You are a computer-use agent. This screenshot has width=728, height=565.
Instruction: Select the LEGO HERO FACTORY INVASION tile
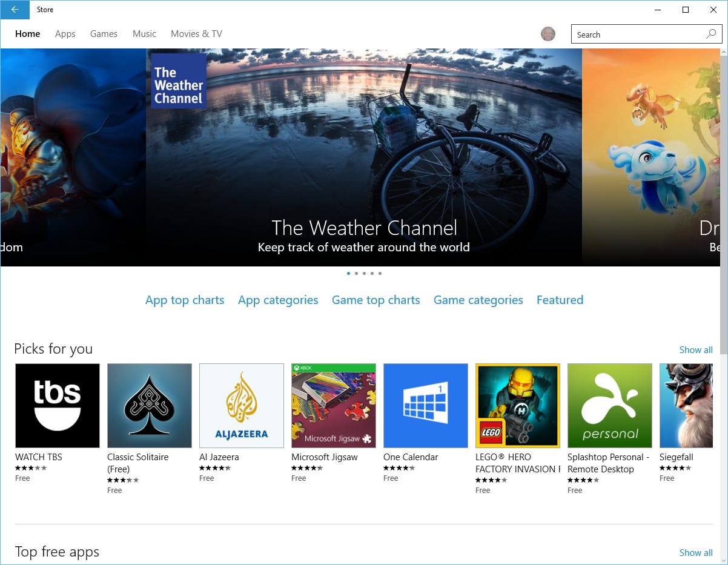517,405
